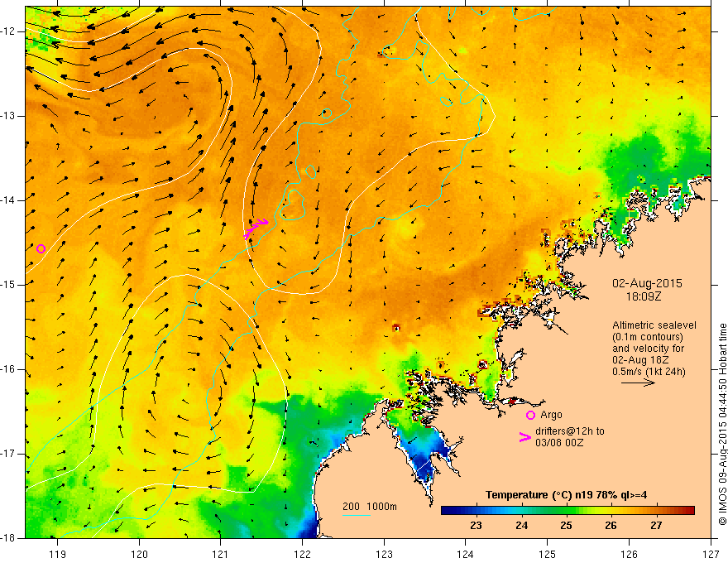
Task: Click longitude axis label 120
Action: pyautogui.click(x=139, y=554)
